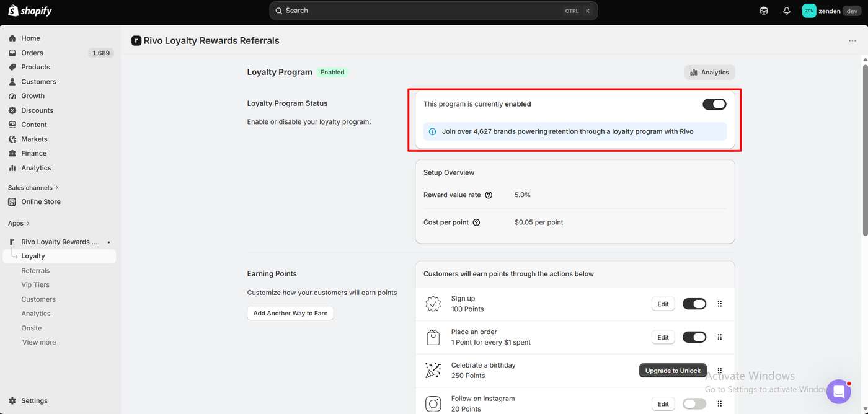Expand the Sales channels section
The width and height of the screenshot is (868, 414).
(x=33, y=188)
